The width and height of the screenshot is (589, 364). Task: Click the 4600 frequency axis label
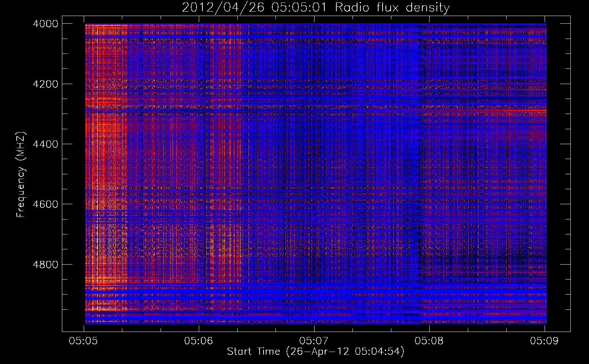click(x=46, y=204)
